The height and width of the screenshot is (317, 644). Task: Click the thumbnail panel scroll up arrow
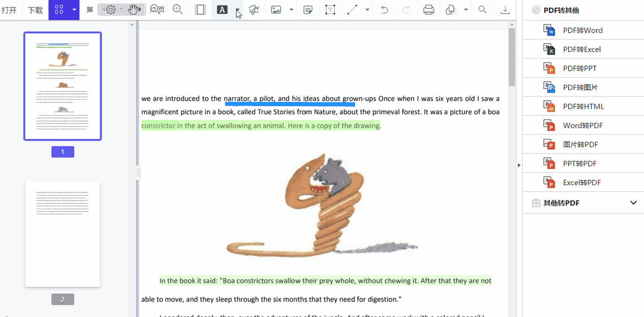tap(132, 25)
